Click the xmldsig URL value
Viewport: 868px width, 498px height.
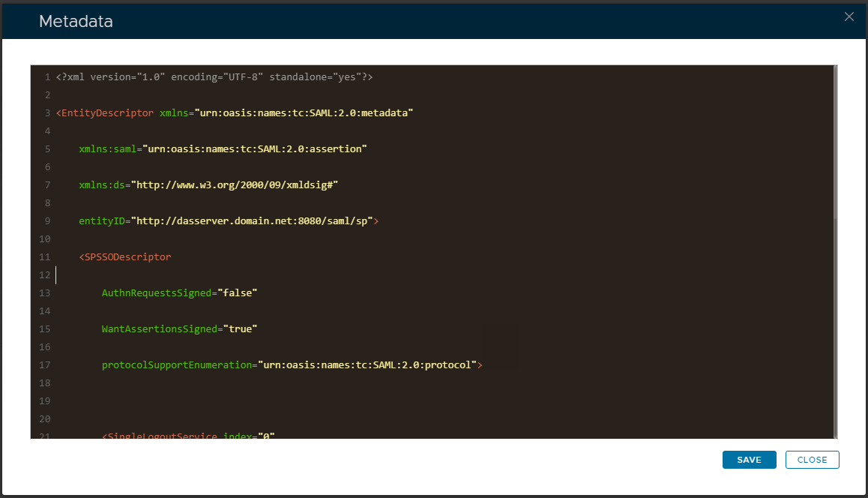tap(239, 185)
